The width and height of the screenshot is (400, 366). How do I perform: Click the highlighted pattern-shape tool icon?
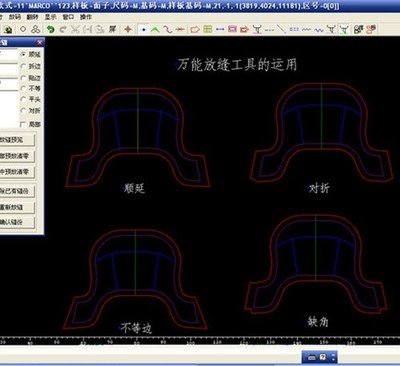(x=344, y=30)
